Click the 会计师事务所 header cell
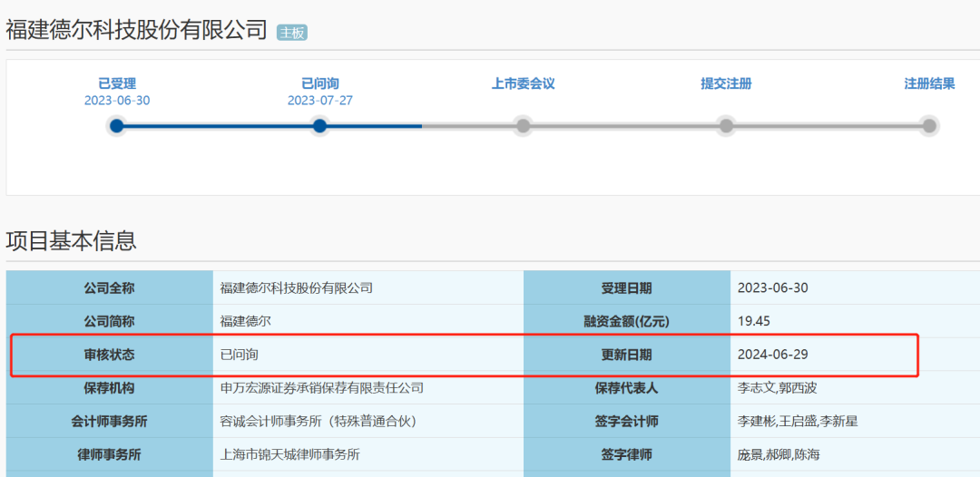 (110, 422)
